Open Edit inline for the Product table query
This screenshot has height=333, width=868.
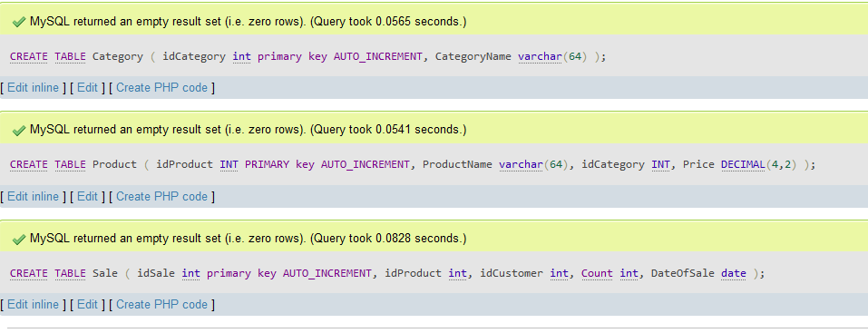[x=34, y=196]
